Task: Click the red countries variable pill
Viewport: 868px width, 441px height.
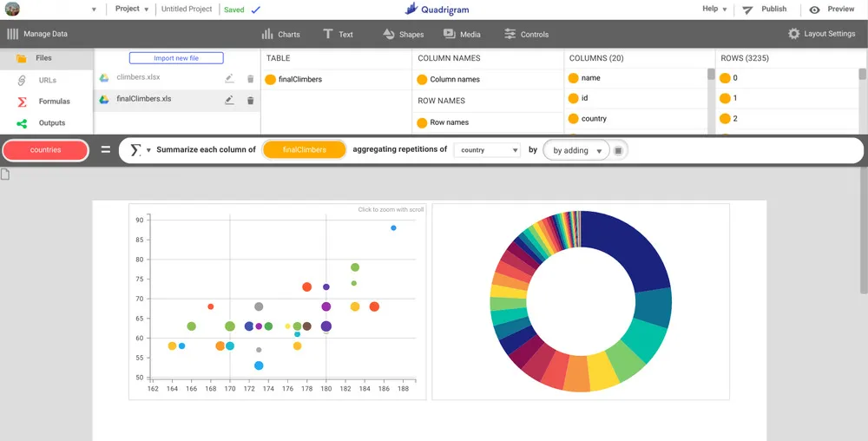Action: (x=45, y=150)
